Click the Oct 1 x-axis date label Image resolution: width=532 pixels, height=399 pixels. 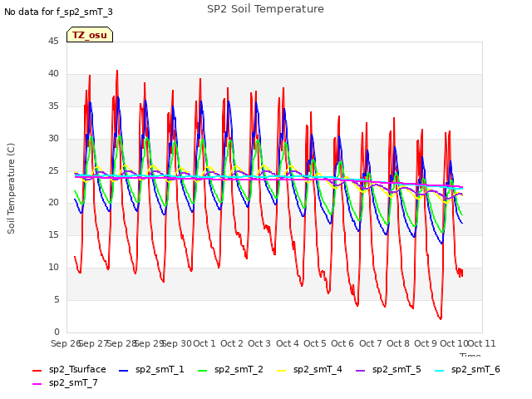[204, 343]
